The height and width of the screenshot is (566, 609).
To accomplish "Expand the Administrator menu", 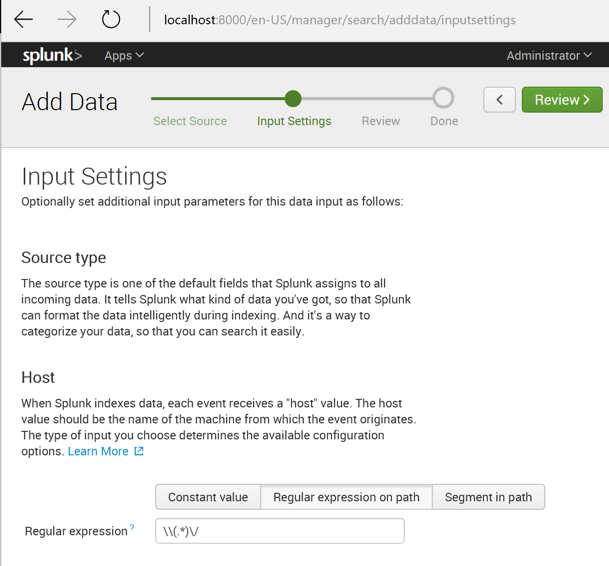I will pyautogui.click(x=549, y=55).
